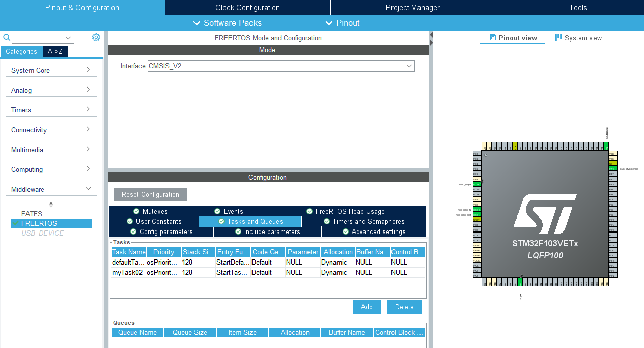
Task: Click the Reset Configuration button
Action: coord(150,194)
